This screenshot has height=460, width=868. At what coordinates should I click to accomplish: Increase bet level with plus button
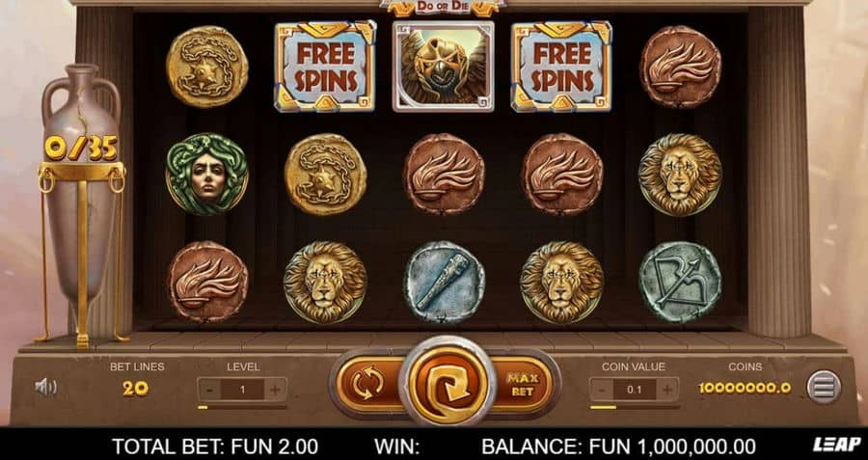tap(275, 390)
